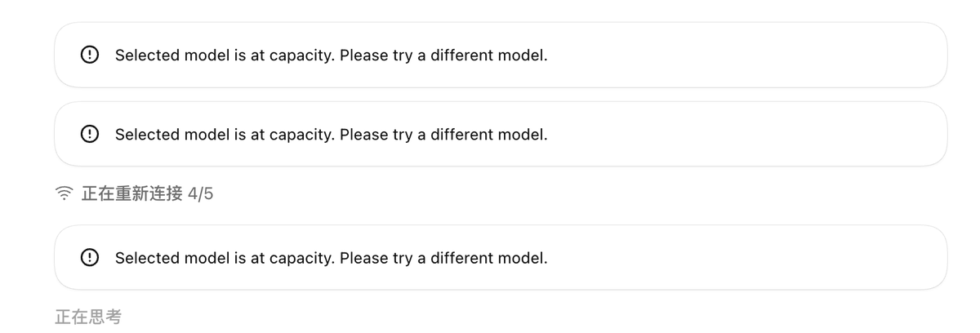
Task: Click the warning icon in the topmost error card
Action: pos(88,55)
